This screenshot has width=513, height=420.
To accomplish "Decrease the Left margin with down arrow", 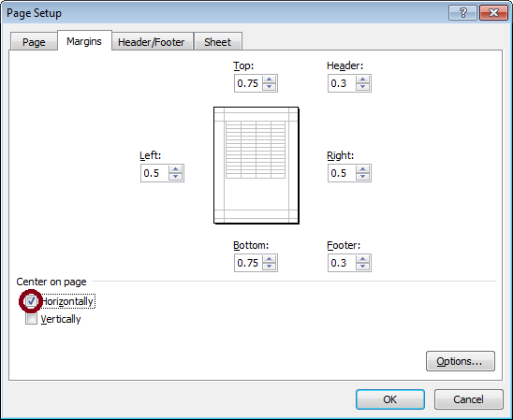I will tap(175, 177).
